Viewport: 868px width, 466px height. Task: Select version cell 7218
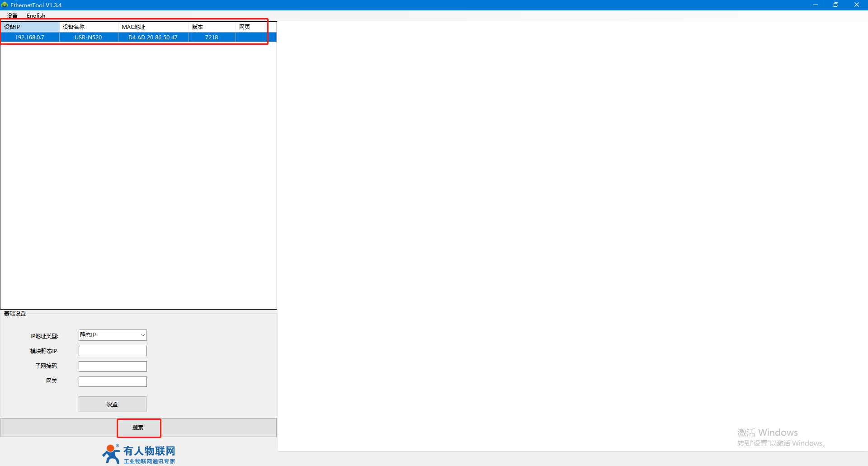click(212, 38)
